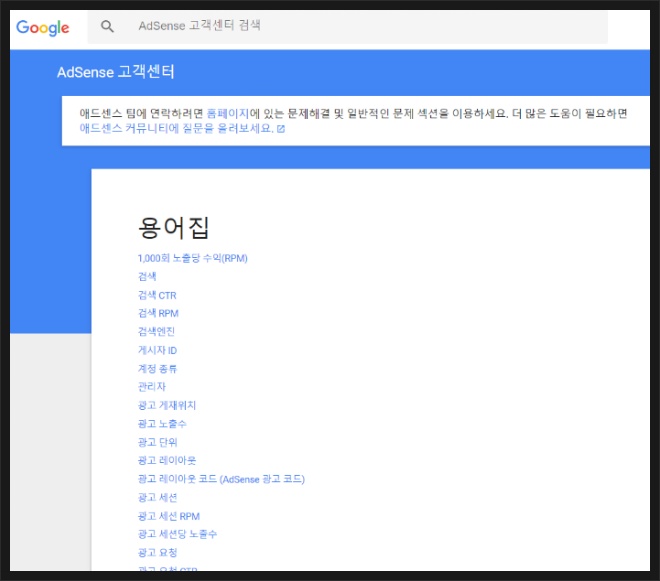Open the 1,000회 노출당 수익(RPM) entry
The height and width of the screenshot is (581, 660).
193,258
